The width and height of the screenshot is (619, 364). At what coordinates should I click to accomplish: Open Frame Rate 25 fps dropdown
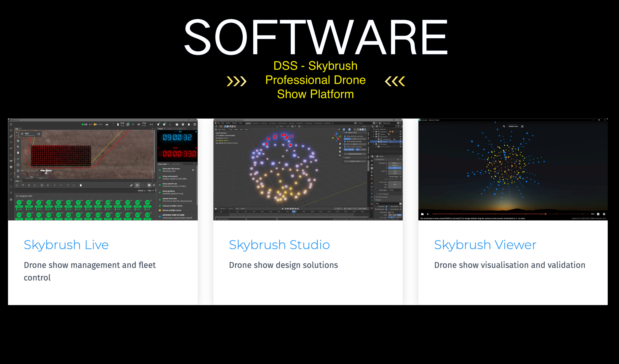395,190
